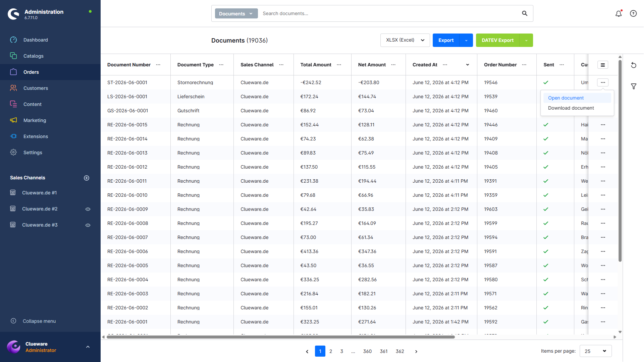Click the vertical table scrollbar
The width and height of the screenshot is (644, 362).
tap(620, 161)
